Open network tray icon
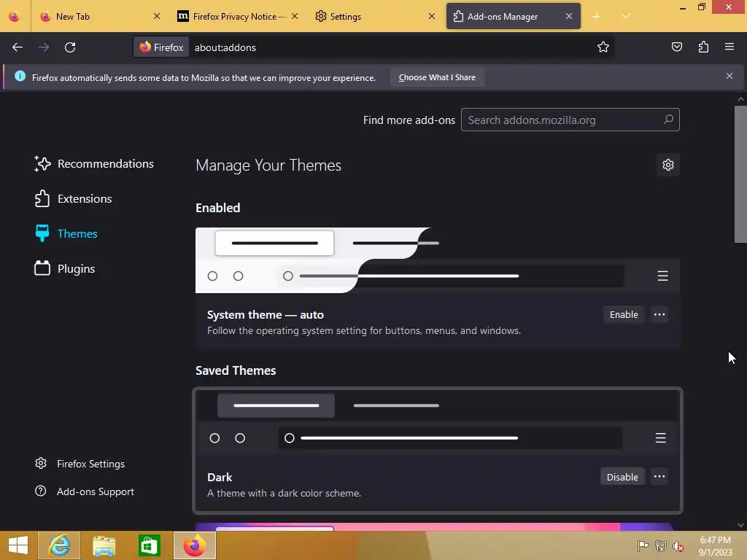The width and height of the screenshot is (747, 560). [661, 545]
